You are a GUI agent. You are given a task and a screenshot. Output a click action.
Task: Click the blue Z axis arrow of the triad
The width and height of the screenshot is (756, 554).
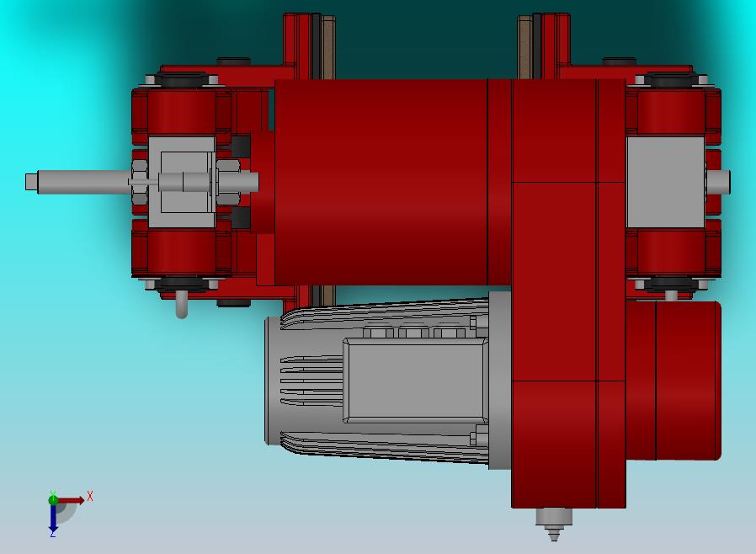pyautogui.click(x=53, y=519)
